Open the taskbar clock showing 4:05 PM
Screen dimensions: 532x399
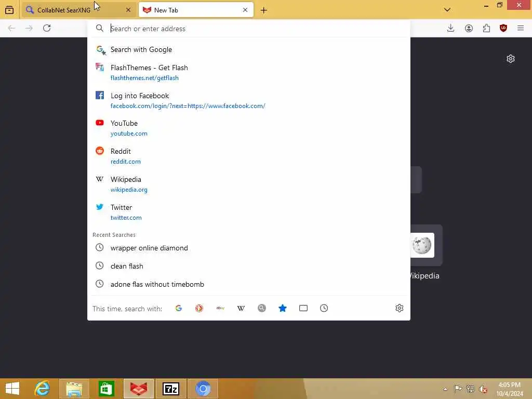click(x=509, y=389)
